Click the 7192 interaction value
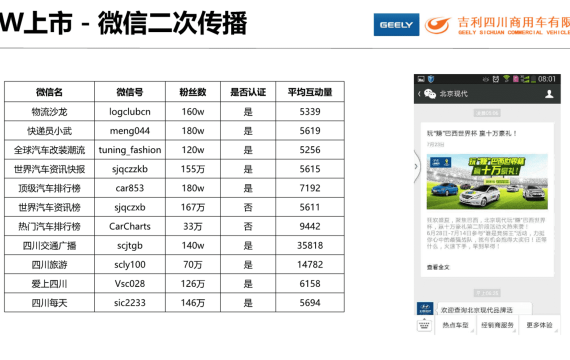This screenshot has height=360, width=570. point(310,188)
